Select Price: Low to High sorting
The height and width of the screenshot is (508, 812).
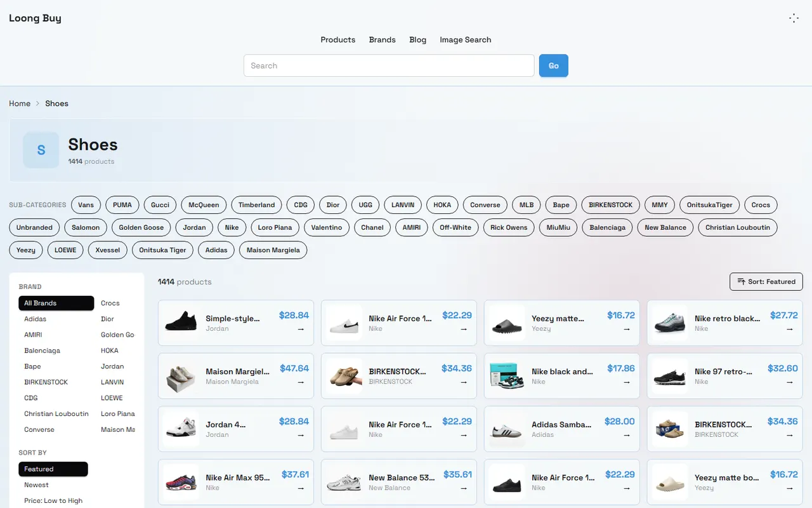pos(53,501)
